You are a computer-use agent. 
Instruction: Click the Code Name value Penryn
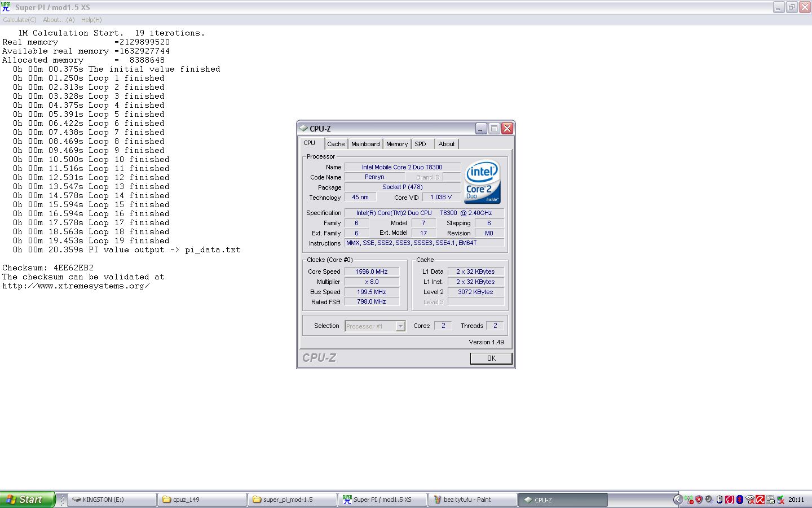374,177
